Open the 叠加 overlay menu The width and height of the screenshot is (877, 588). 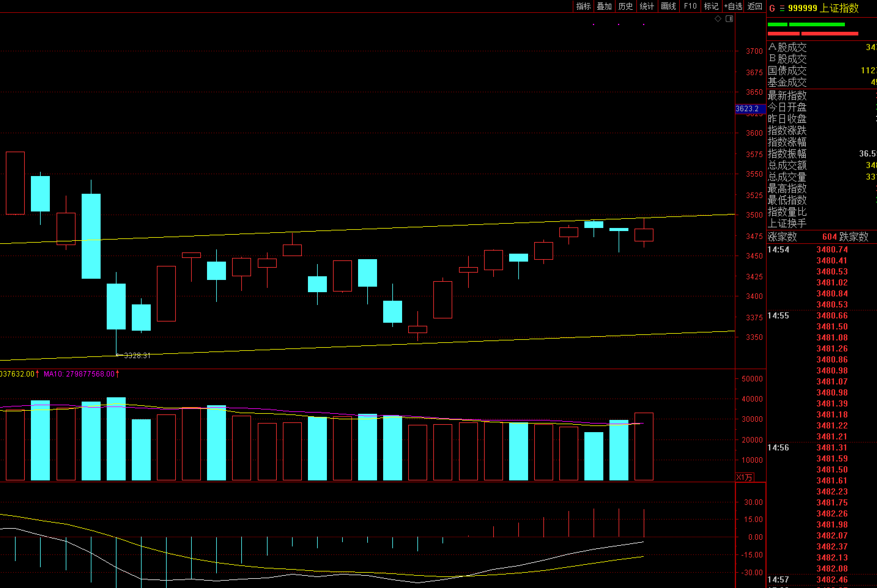[x=604, y=6]
